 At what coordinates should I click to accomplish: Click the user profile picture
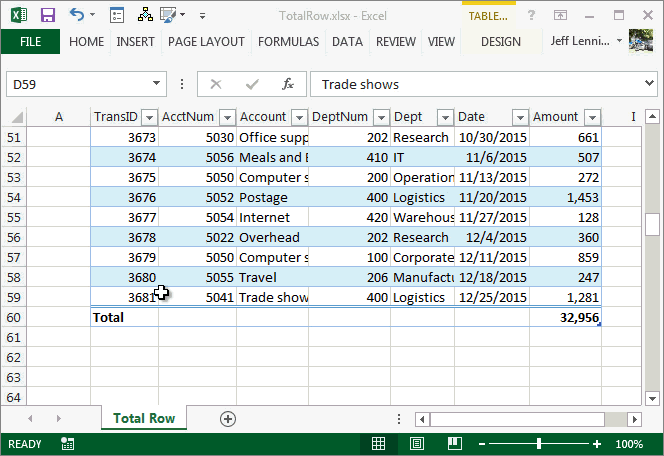point(641,41)
